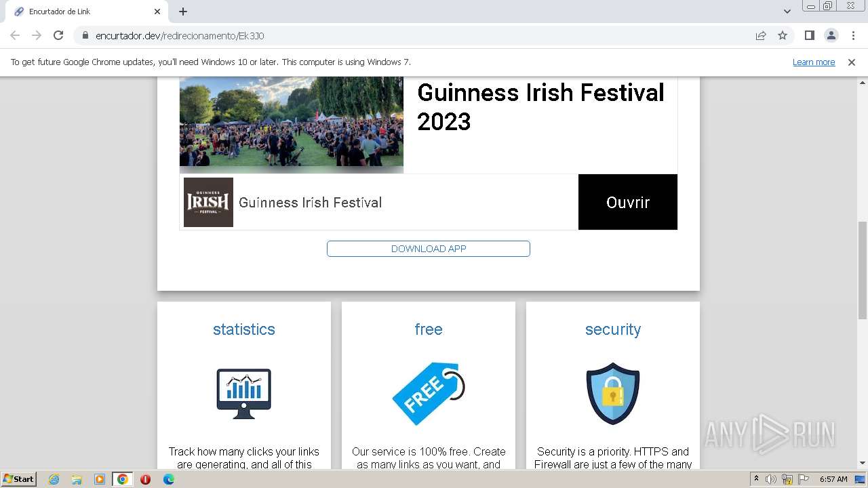868x488 pixels.
Task: Click the Security is a priority text
Action: (613, 457)
